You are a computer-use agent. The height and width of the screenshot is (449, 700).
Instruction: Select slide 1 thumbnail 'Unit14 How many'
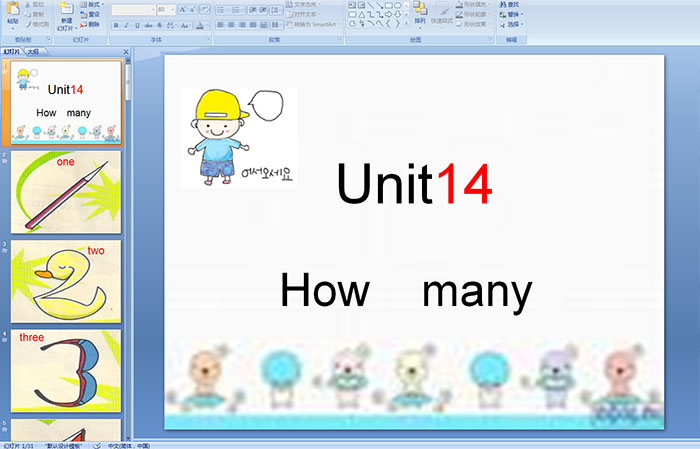tap(66, 102)
